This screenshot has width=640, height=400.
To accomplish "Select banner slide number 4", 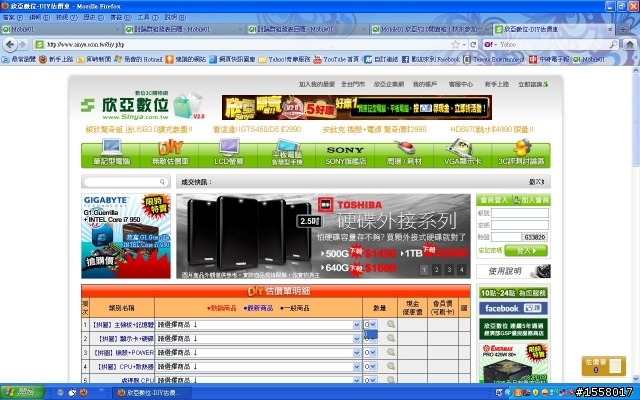I will pos(461,269).
